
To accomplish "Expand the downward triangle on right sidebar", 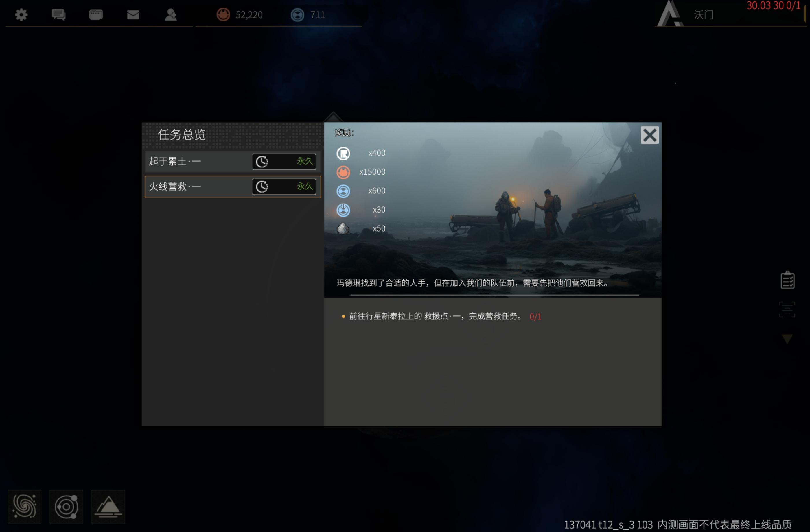I will click(x=787, y=339).
